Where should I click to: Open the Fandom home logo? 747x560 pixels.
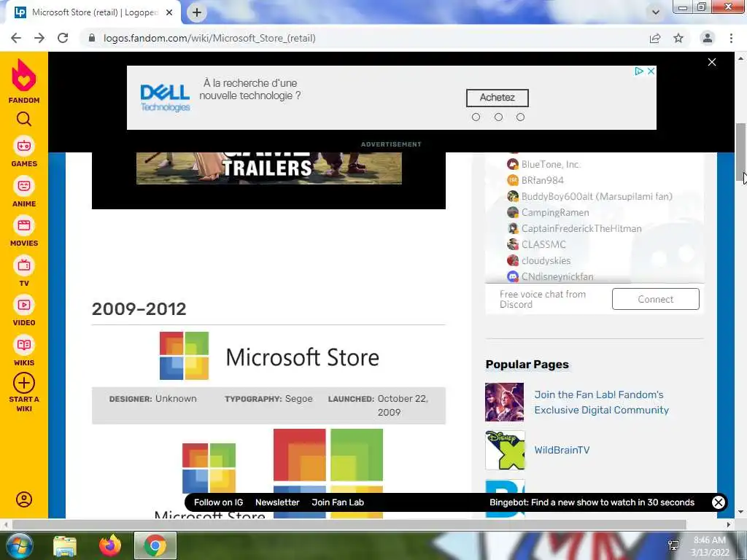coord(24,81)
